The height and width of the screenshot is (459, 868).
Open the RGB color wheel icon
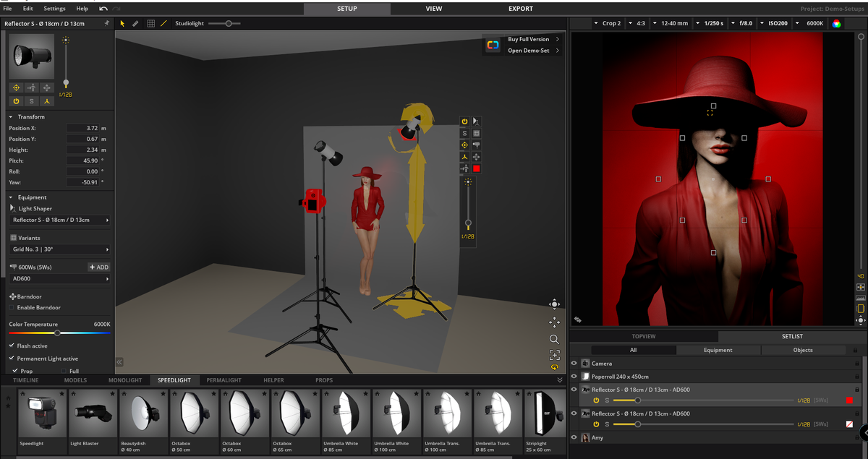[x=836, y=23]
